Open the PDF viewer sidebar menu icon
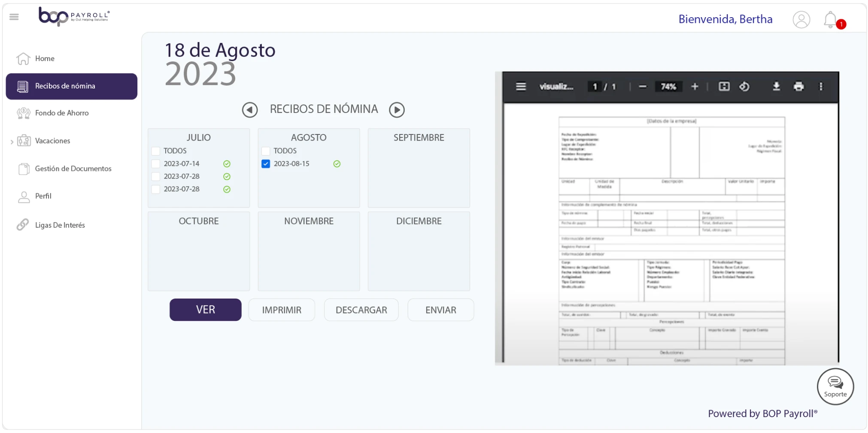Viewport: 868px width, 433px height. 521,87
